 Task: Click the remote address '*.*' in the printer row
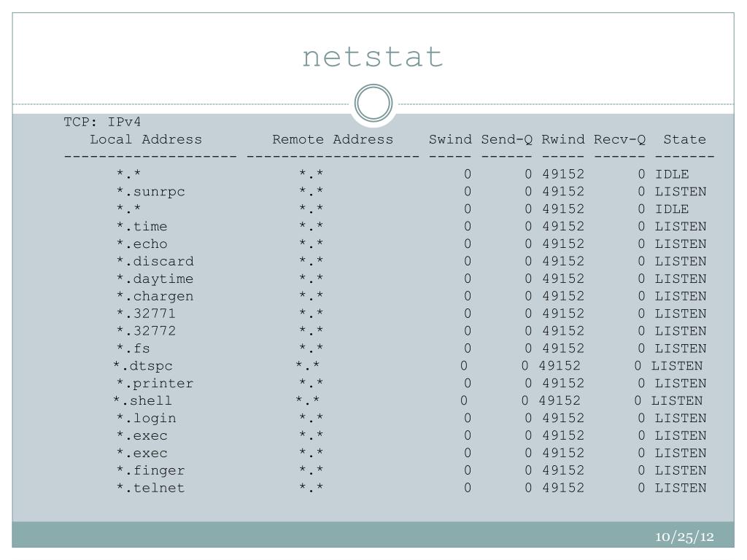click(x=311, y=383)
